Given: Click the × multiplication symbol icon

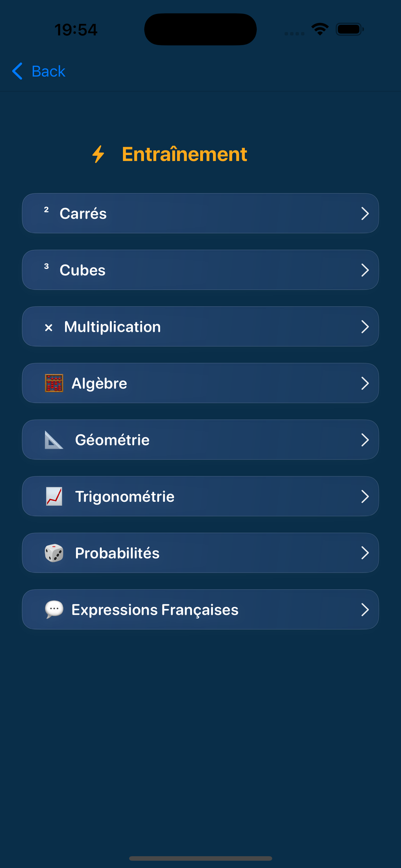Looking at the screenshot, I should click(48, 327).
